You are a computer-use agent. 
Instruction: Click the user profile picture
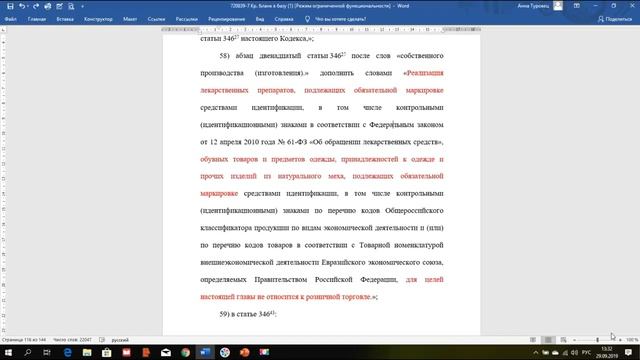coord(558,6)
